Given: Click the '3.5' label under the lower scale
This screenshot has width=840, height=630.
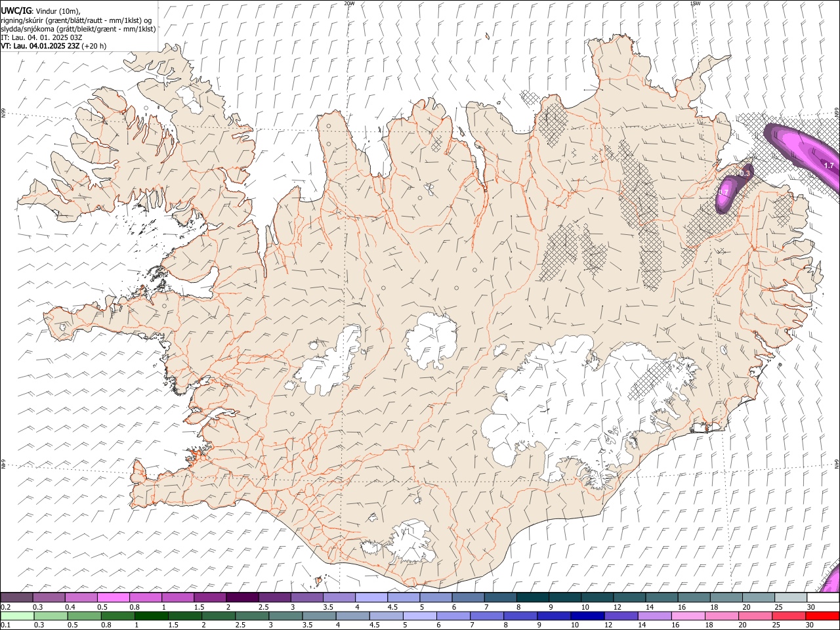Looking at the screenshot, I should [306, 625].
